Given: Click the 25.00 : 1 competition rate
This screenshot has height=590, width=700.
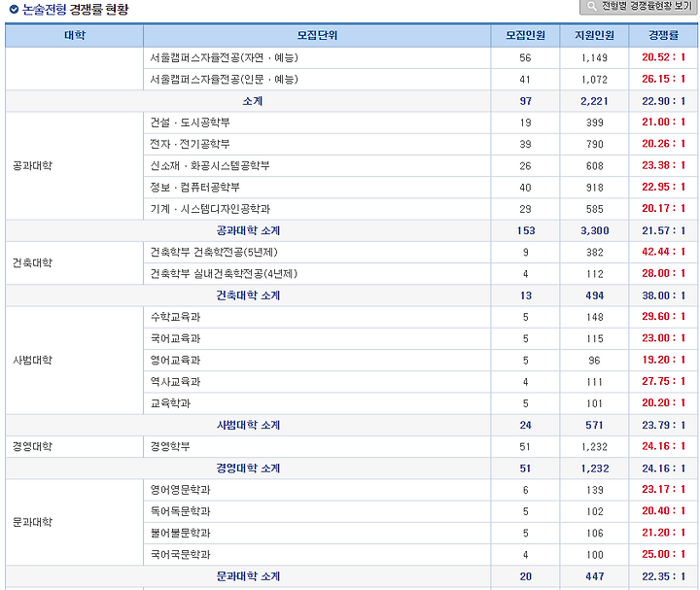Looking at the screenshot, I should [663, 554].
